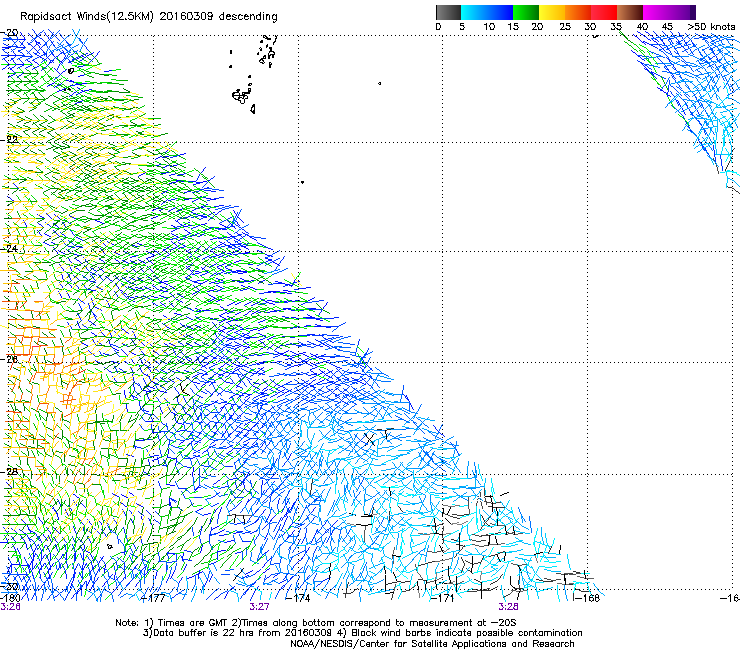Click the legend label '10'

[x=489, y=27]
